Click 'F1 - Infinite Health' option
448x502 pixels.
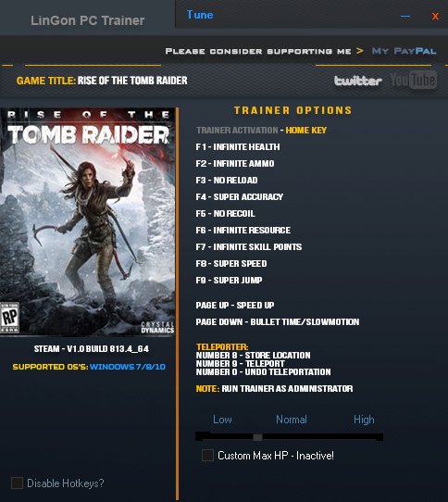238,147
